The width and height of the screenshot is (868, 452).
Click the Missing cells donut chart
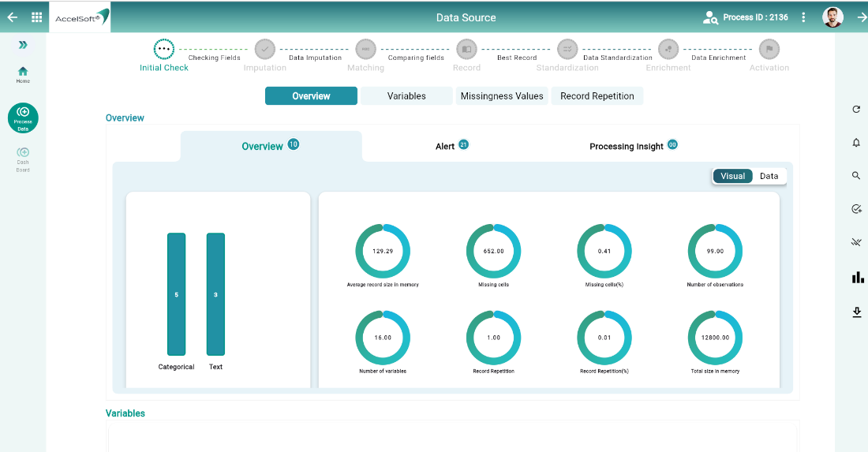click(x=493, y=251)
